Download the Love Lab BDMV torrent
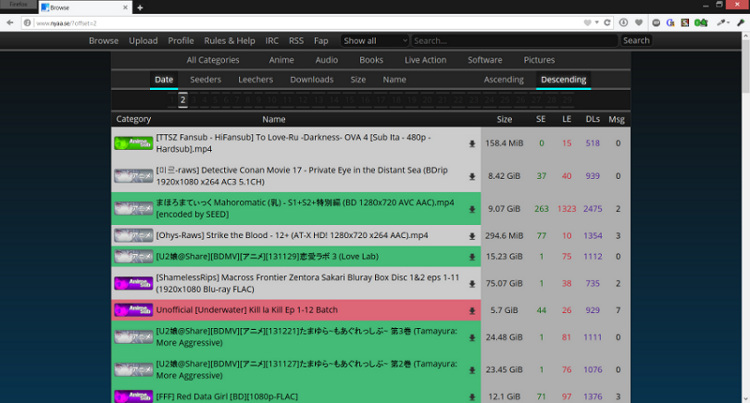This screenshot has height=403, width=750. 472,257
